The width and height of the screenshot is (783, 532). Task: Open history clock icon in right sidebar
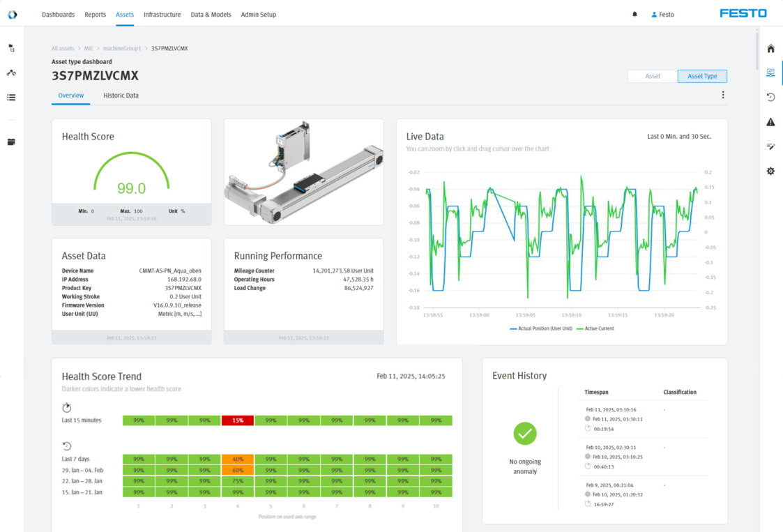(x=770, y=98)
